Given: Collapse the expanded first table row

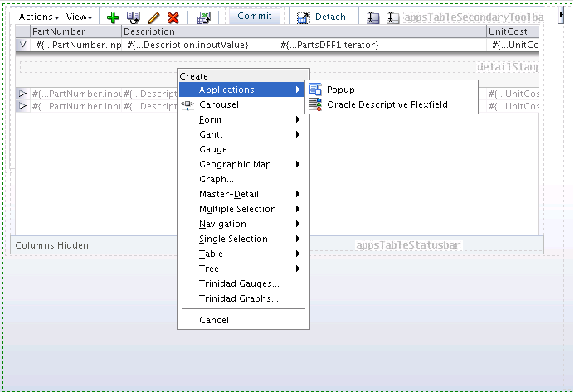Looking at the screenshot, I should click(x=22, y=45).
